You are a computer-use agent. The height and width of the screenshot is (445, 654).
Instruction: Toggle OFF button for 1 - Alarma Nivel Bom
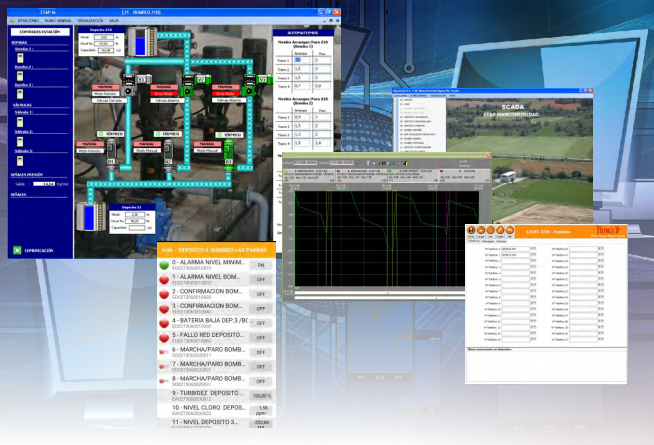pos(261,280)
